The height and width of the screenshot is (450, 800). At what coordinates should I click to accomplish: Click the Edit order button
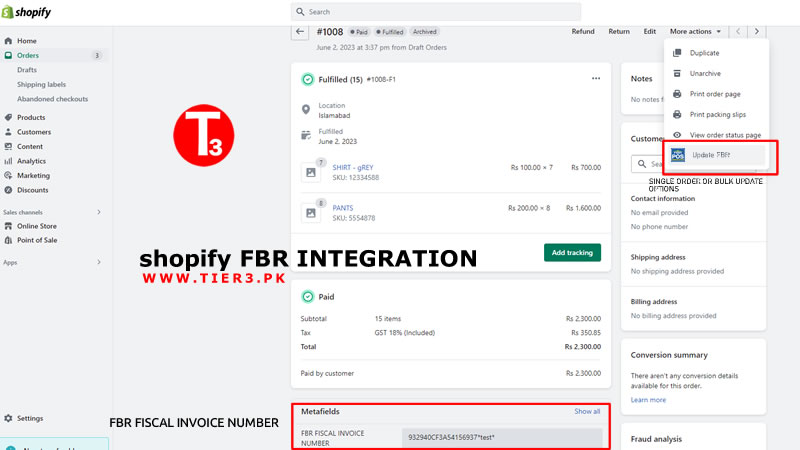pyautogui.click(x=649, y=32)
